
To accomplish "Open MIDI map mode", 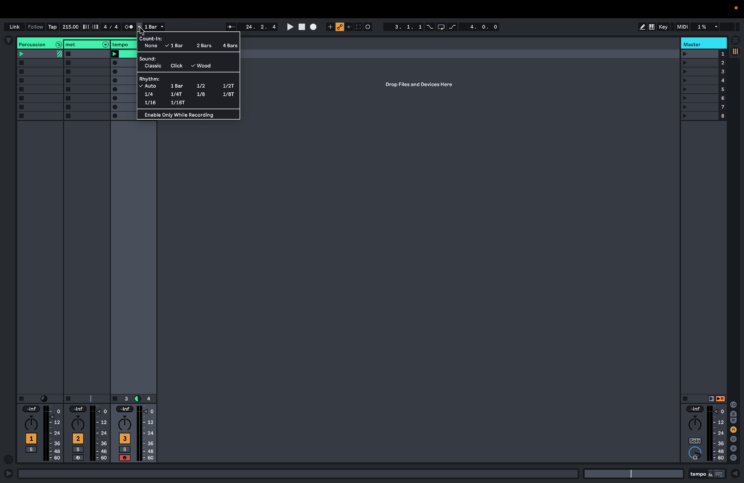I will coord(682,27).
